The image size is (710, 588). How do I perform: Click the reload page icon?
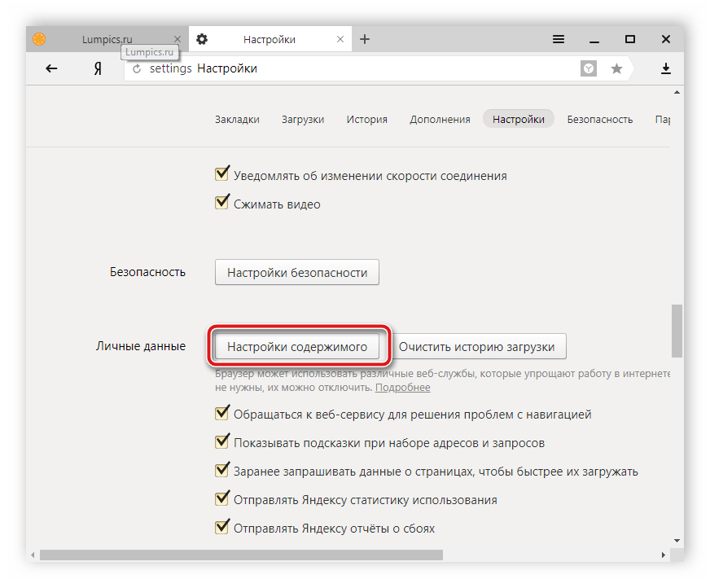click(137, 69)
